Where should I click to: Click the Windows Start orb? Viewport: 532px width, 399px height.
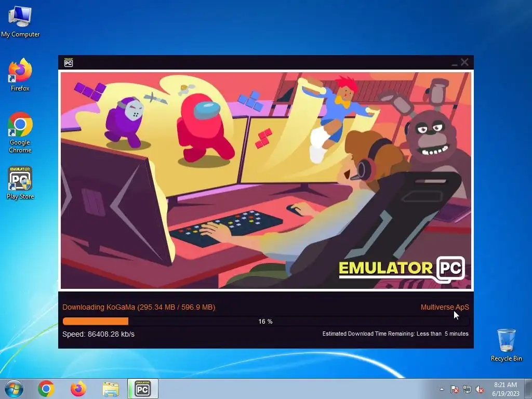click(14, 389)
